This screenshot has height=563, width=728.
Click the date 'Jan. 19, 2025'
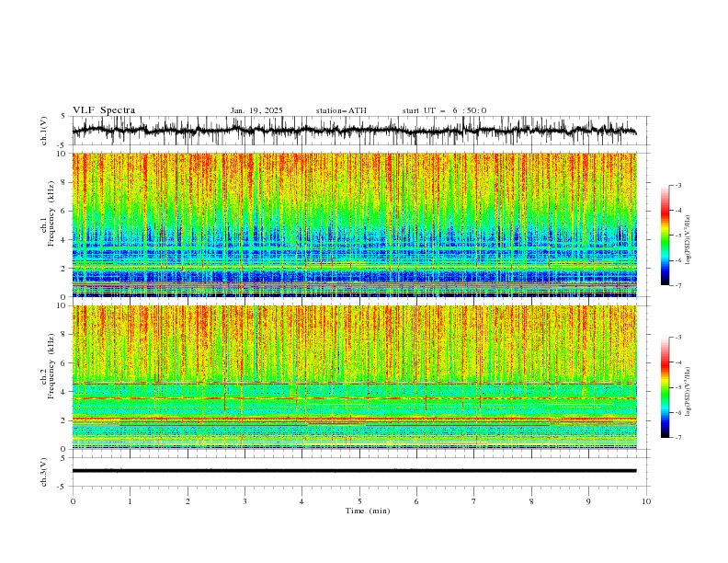click(256, 110)
